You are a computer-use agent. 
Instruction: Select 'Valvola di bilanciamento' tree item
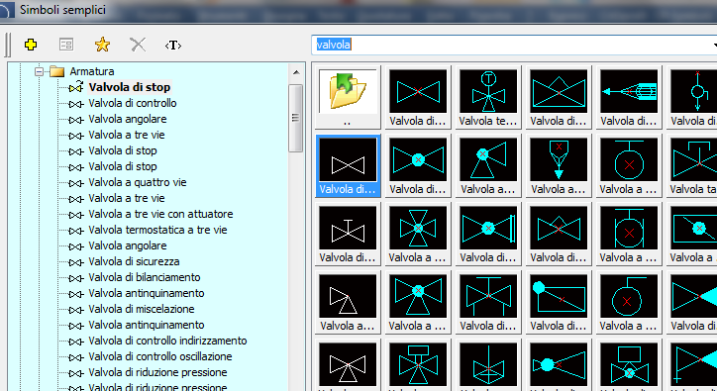(x=144, y=278)
